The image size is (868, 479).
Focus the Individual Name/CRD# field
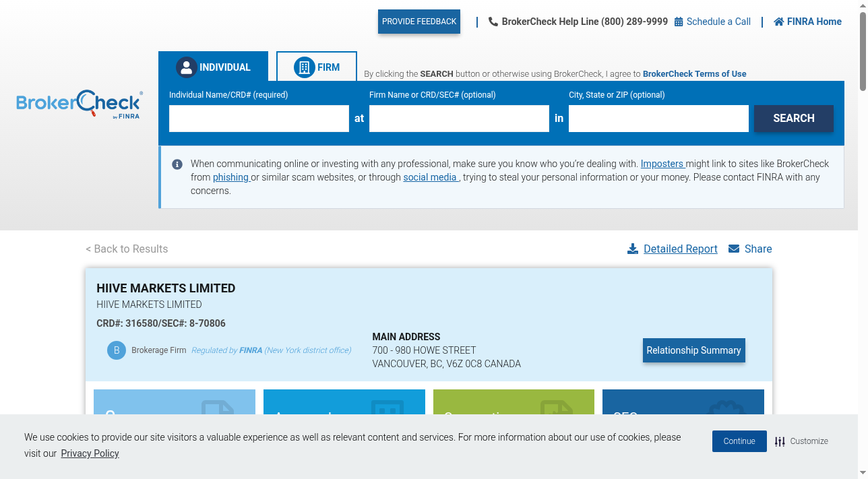(x=259, y=119)
